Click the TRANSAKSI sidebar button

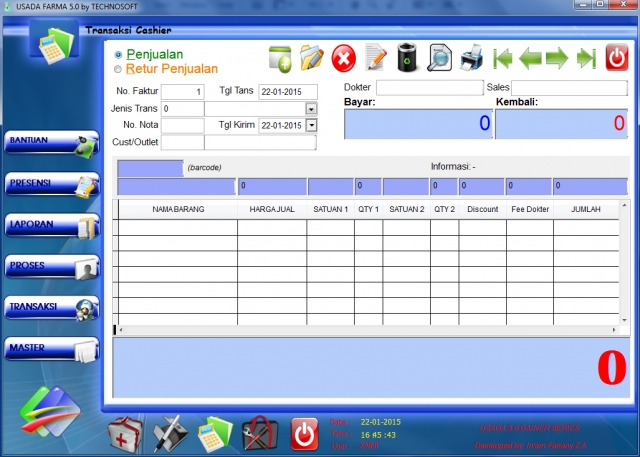pyautogui.click(x=52, y=308)
